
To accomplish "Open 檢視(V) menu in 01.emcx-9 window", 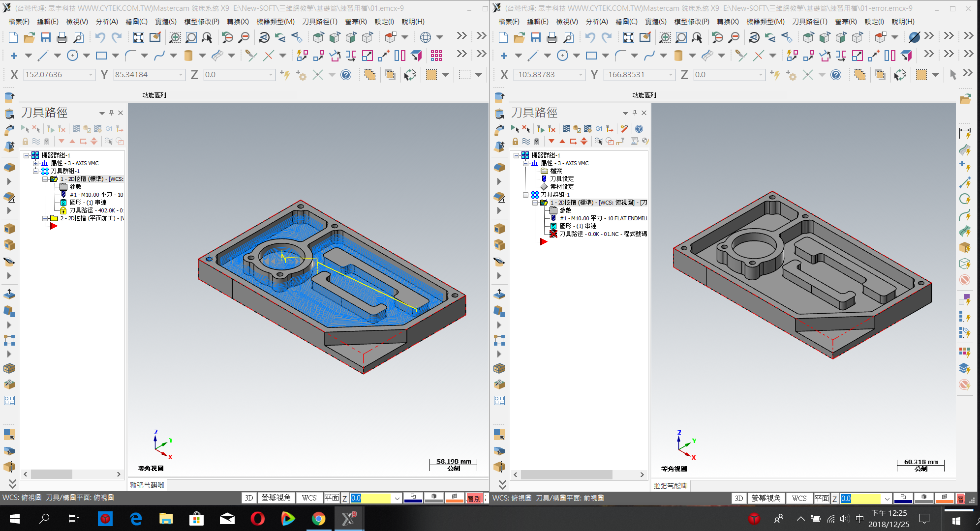I will pos(77,22).
